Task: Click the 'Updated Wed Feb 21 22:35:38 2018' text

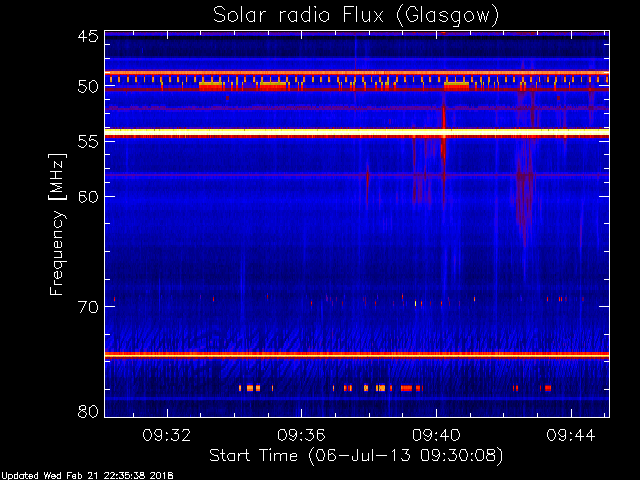Action: pos(87,476)
